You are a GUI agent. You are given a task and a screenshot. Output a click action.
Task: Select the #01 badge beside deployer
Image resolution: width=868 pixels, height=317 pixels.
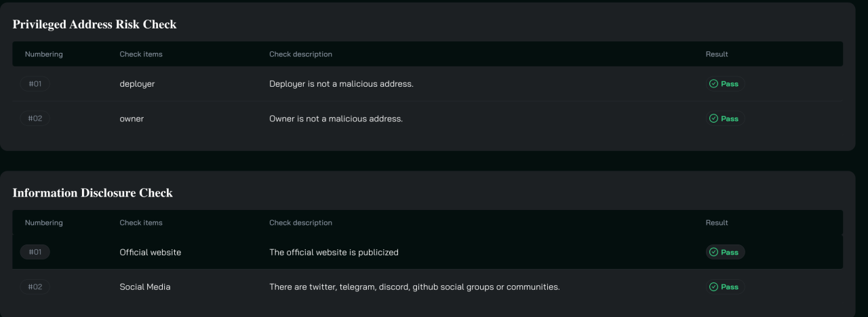(x=35, y=84)
